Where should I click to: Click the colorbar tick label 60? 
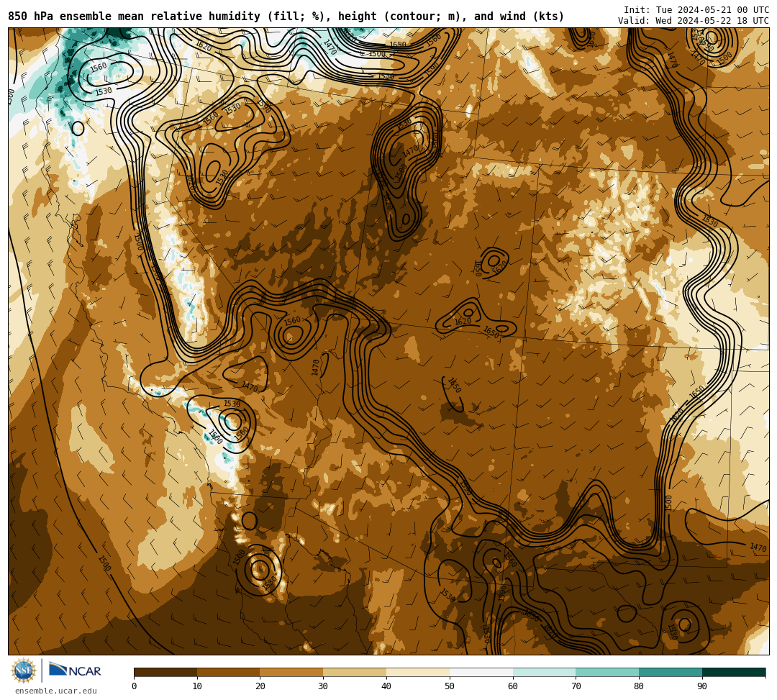[513, 686]
